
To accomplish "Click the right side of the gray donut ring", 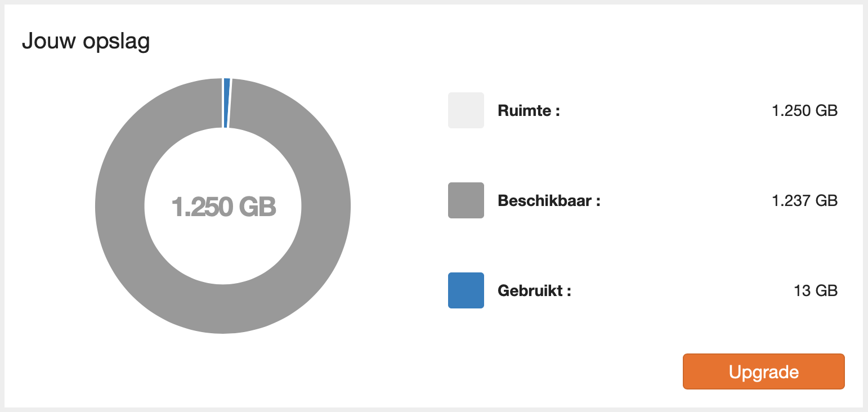I will click(x=326, y=206).
